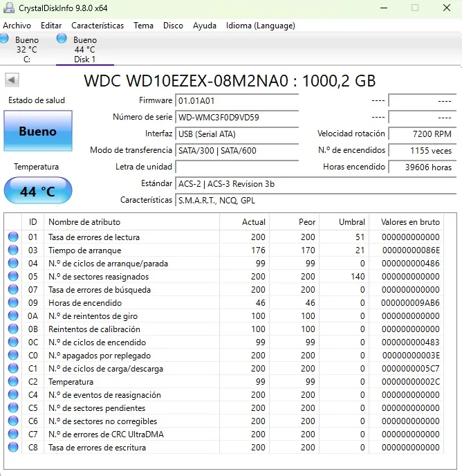Click status orb of ciclos de encendido row
The height and width of the screenshot is (476, 462).
pos(13,342)
